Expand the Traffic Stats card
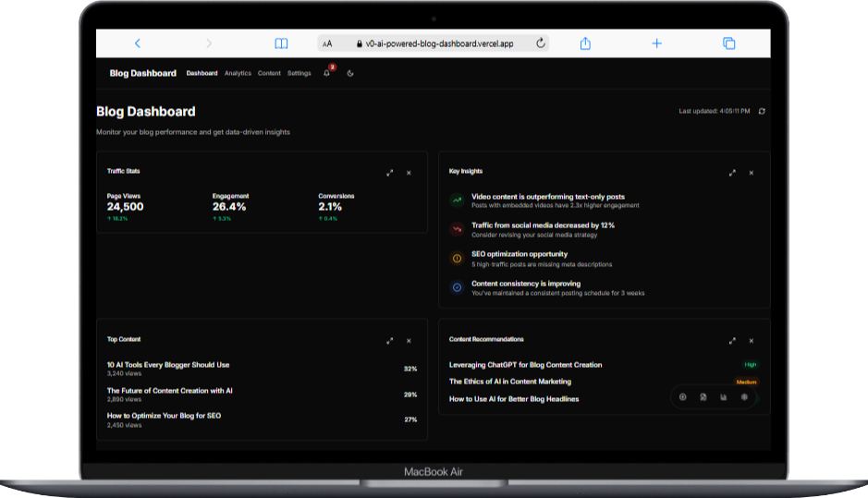This screenshot has height=498, width=868. pyautogui.click(x=390, y=172)
